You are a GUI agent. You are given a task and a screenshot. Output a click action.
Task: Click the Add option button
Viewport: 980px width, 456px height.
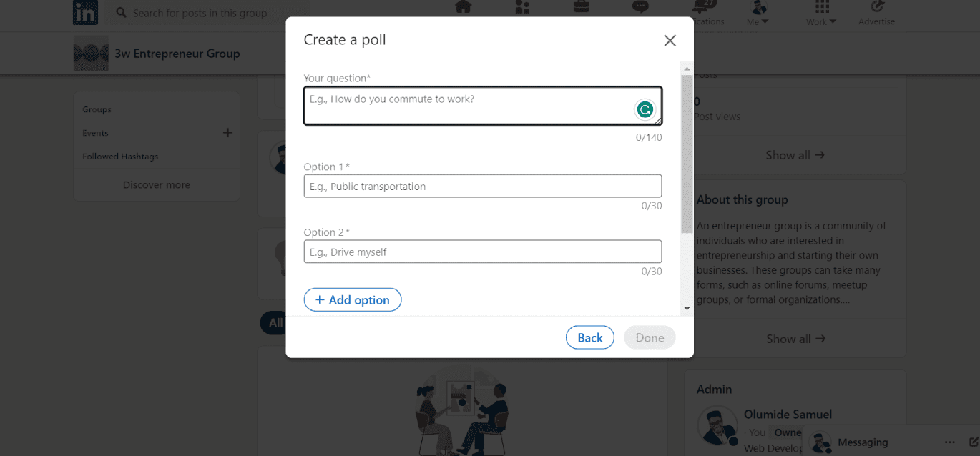pos(353,300)
